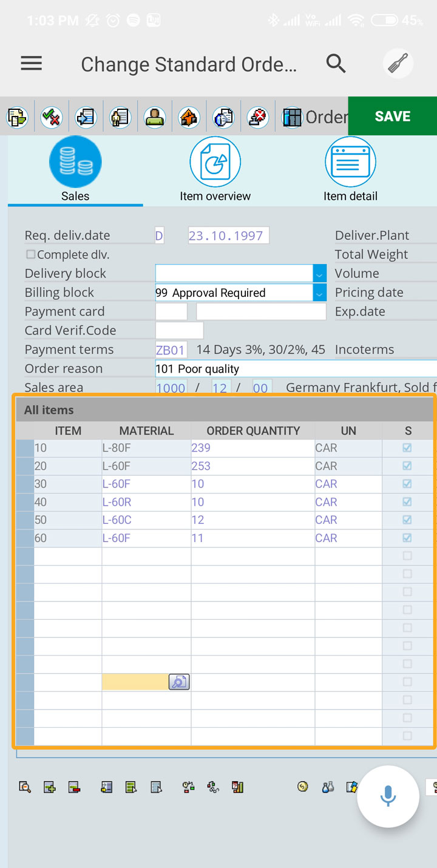Open the customize wrench tool icon
This screenshot has width=437, height=868.
point(398,64)
